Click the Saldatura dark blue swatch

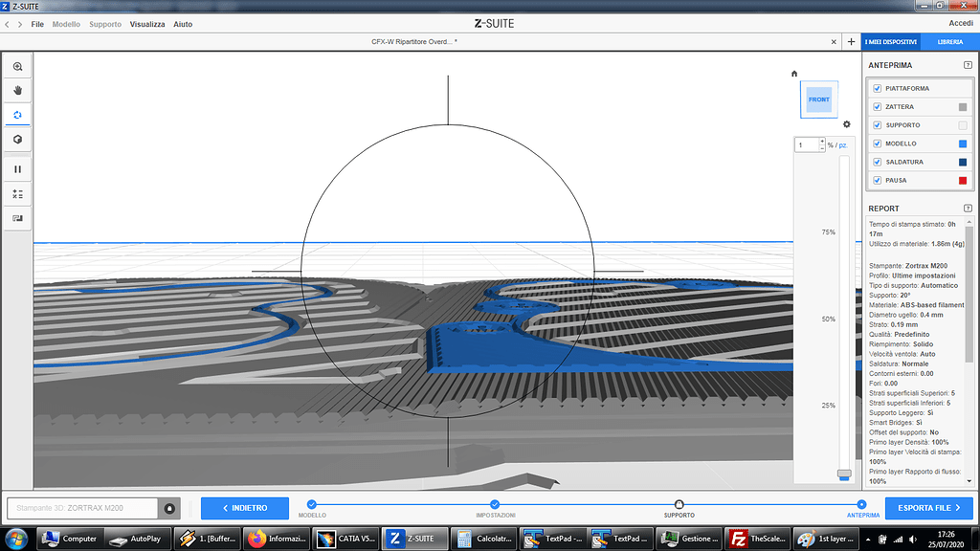(x=963, y=162)
